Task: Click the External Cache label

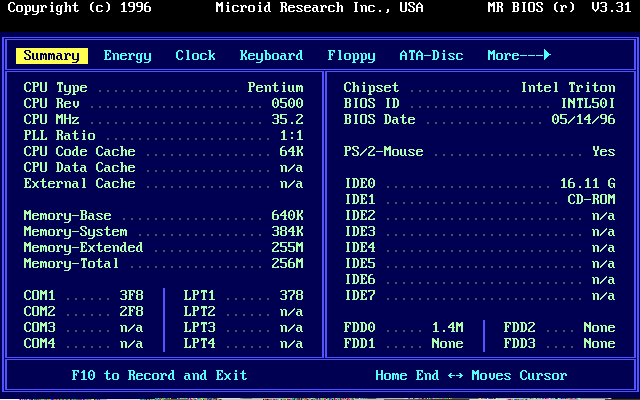Action: tap(80, 183)
